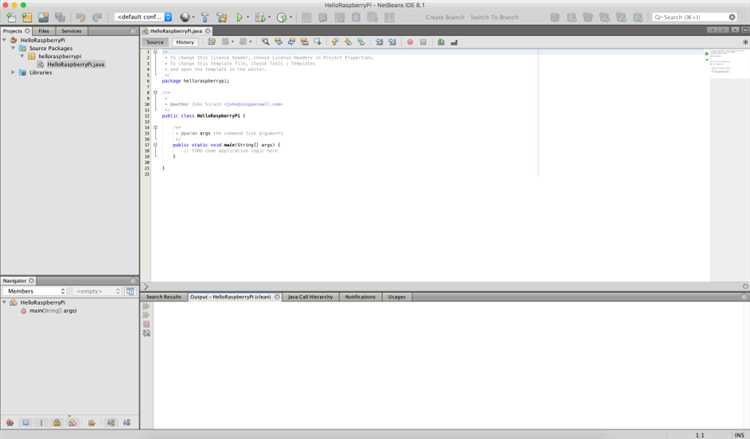
Task: Click the red Start Macro Recording icon
Action: 410,42
